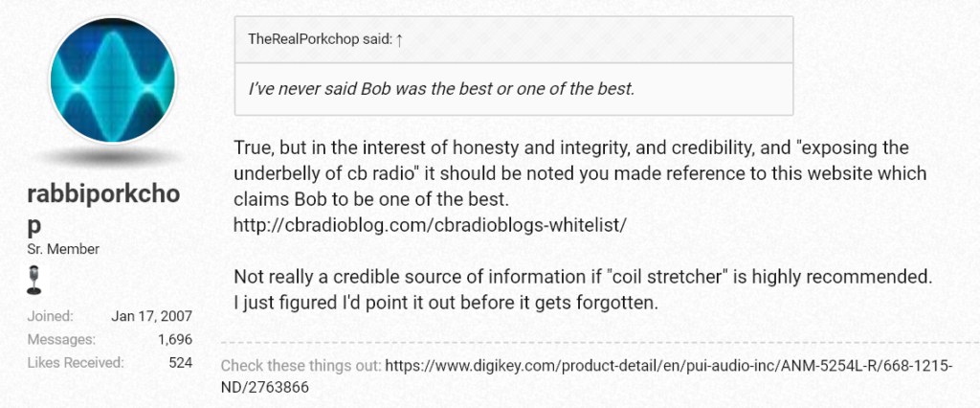Open the digikey.com product link in signature

click(x=587, y=376)
